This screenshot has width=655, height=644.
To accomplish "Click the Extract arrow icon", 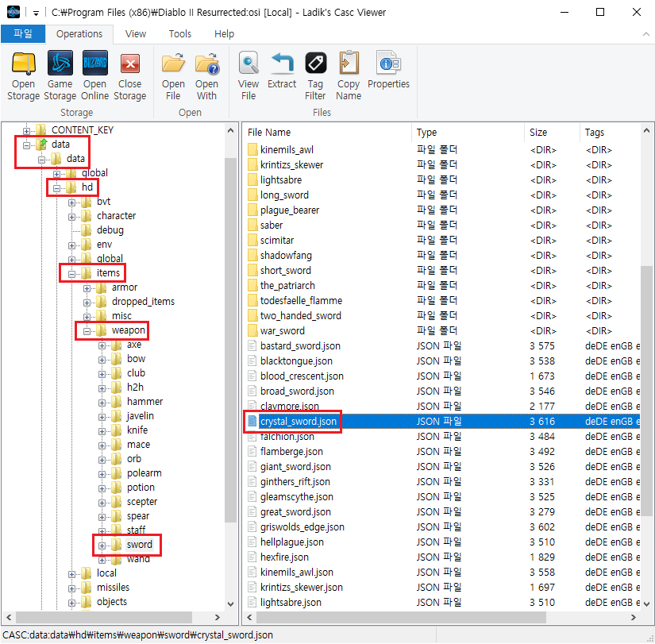I will [x=282, y=63].
